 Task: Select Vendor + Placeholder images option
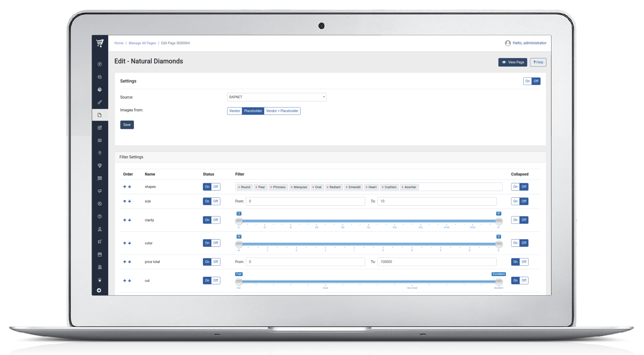(x=282, y=111)
